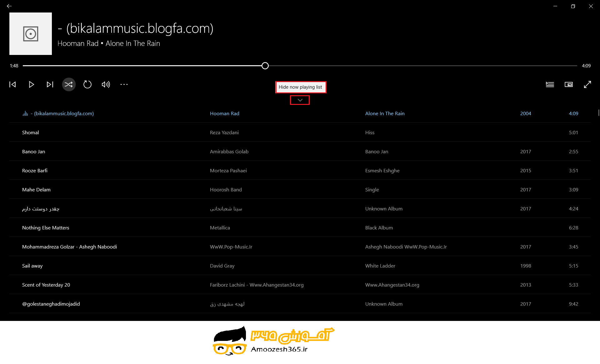Toggle shuffle mode off
600x364 pixels.
pos(69,85)
